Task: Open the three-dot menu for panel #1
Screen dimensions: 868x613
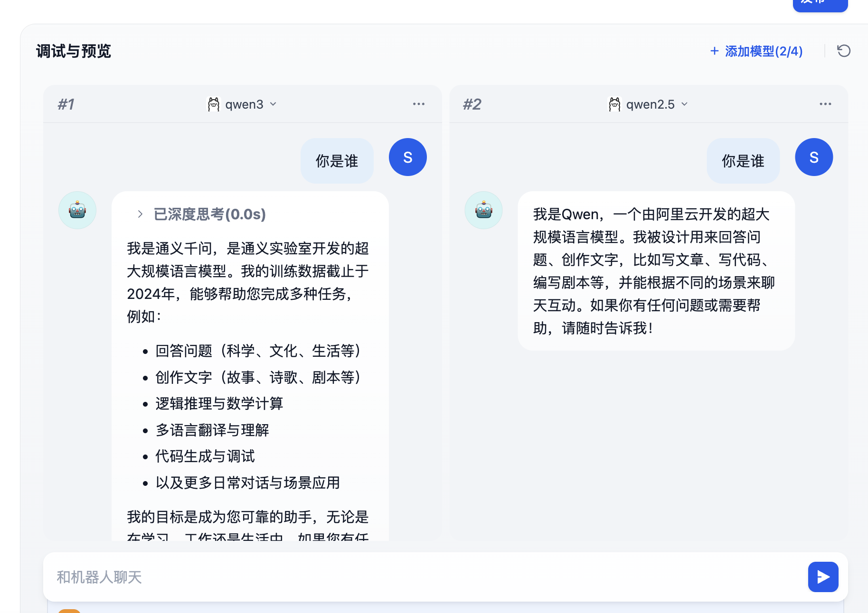Action: [418, 104]
